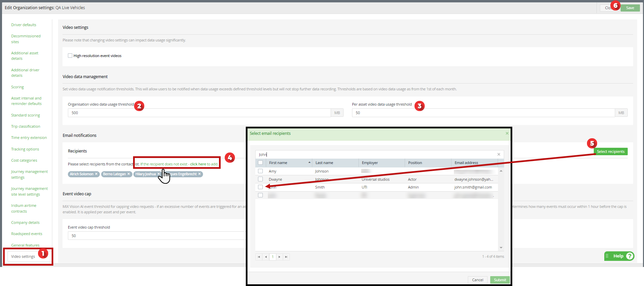Go to first page of results
644x286 pixels.
[x=259, y=257]
